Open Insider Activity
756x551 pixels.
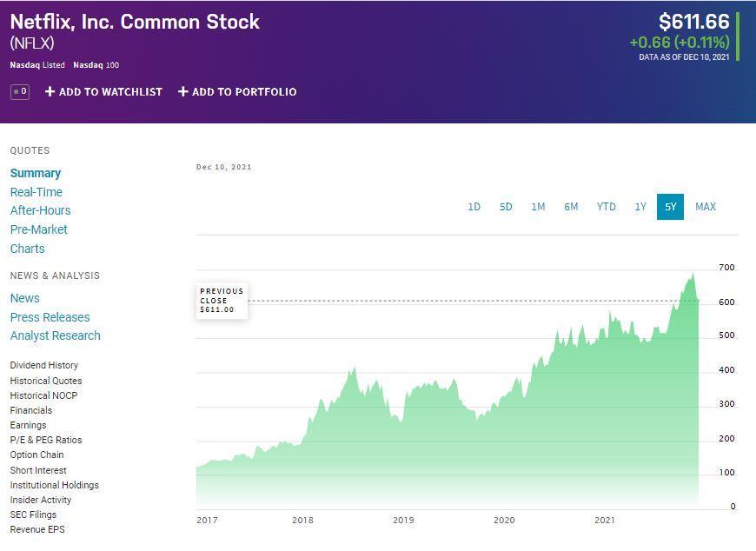pyautogui.click(x=41, y=500)
